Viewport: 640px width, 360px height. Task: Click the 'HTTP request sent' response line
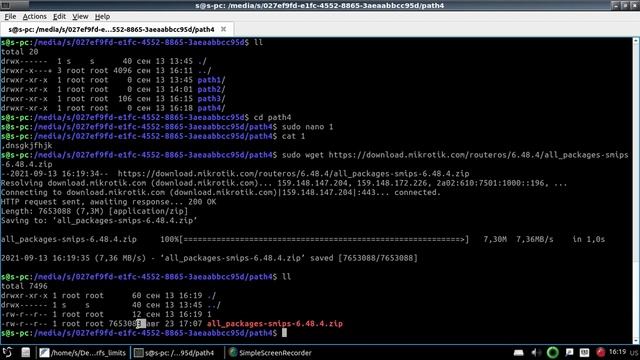click(x=109, y=202)
